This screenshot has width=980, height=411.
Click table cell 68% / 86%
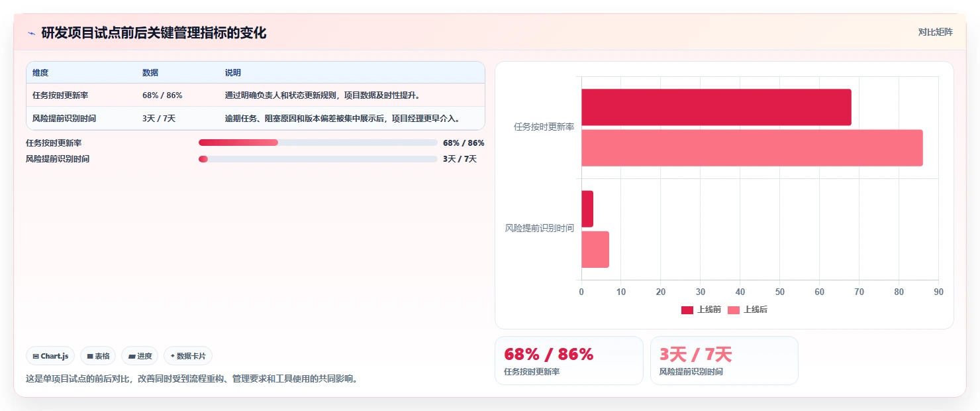162,95
